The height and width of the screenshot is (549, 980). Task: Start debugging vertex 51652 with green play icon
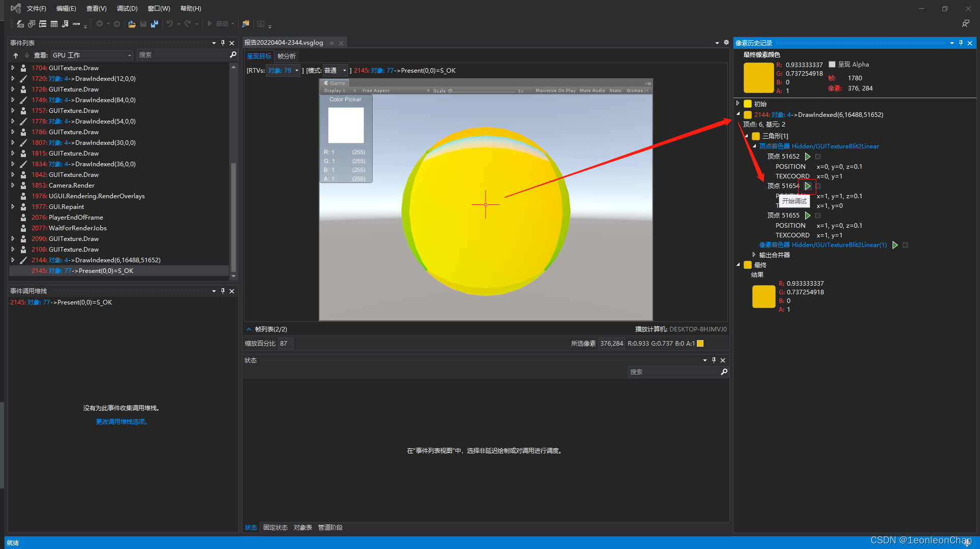[808, 157]
